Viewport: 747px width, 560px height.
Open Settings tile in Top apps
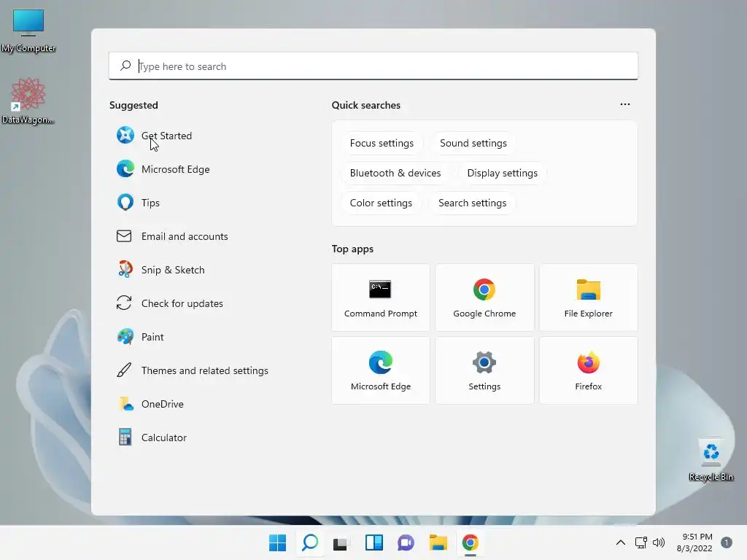point(484,370)
